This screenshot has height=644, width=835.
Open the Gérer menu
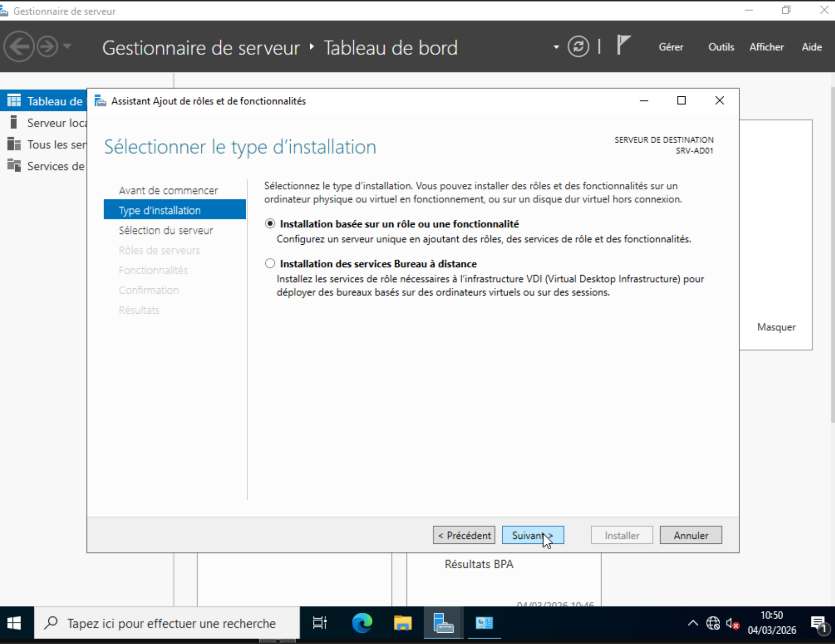coord(671,47)
